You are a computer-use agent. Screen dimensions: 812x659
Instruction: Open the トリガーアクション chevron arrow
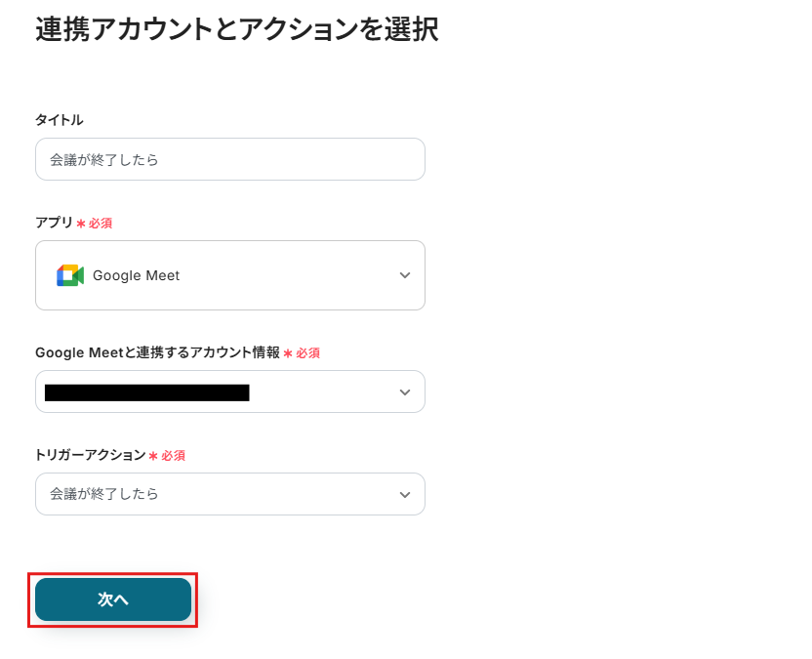click(405, 495)
